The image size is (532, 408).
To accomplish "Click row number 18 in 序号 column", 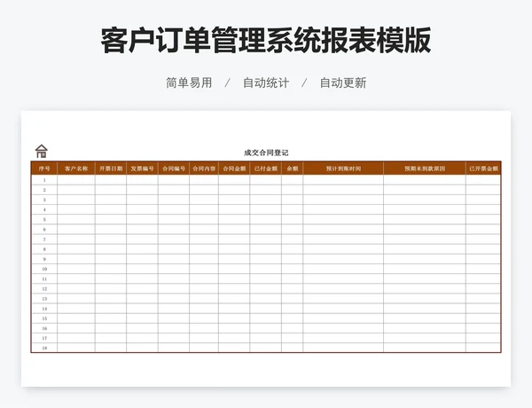I will (x=44, y=348).
